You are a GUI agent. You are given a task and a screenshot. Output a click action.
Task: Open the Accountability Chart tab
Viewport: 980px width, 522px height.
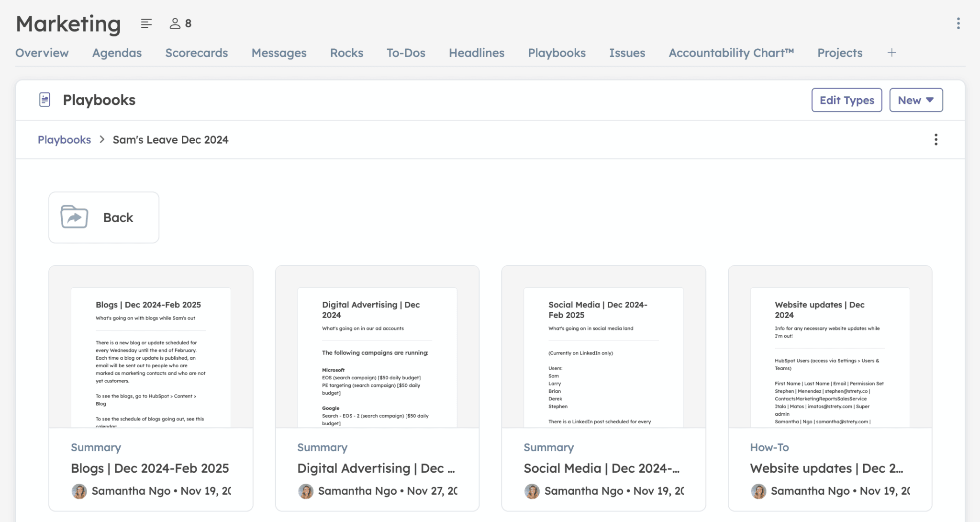[731, 53]
